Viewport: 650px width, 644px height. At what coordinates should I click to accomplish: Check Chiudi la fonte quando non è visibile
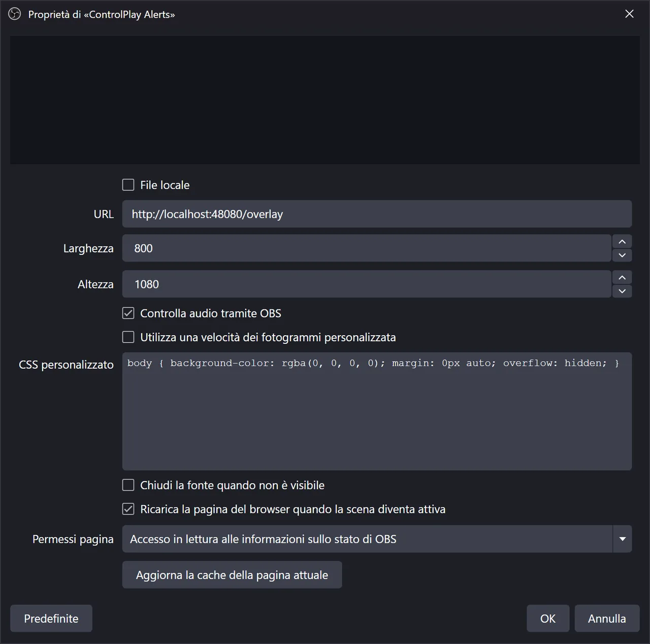pos(128,485)
